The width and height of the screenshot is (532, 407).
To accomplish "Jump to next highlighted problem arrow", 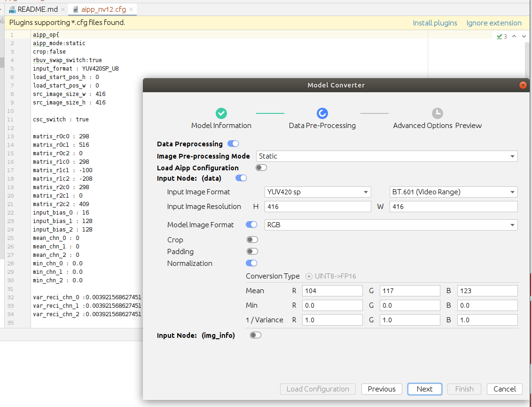I will [x=524, y=36].
